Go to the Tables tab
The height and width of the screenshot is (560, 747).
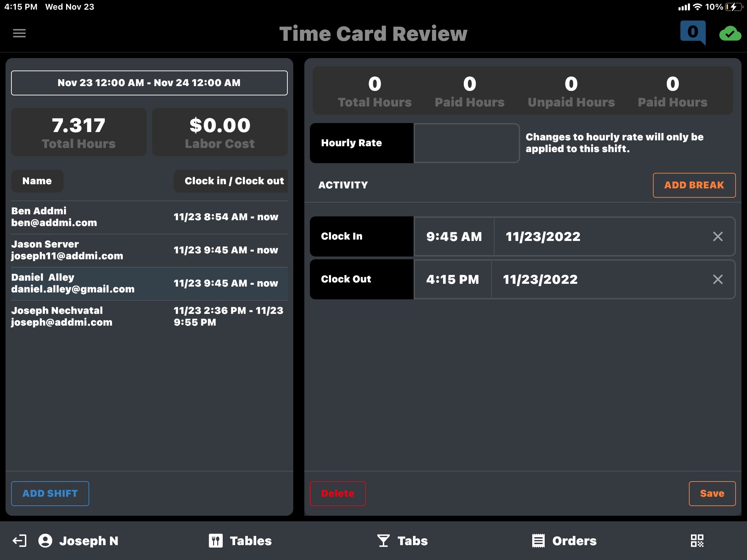240,541
